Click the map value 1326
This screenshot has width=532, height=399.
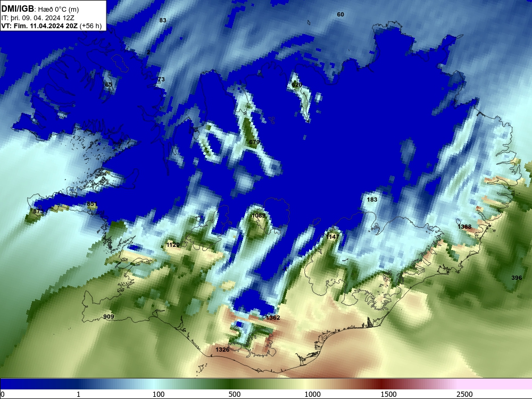tap(222, 350)
